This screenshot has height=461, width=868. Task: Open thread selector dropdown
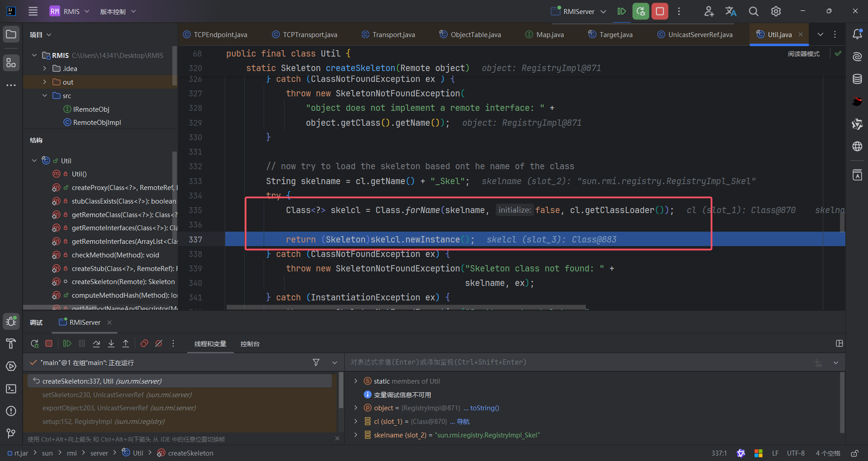point(335,362)
